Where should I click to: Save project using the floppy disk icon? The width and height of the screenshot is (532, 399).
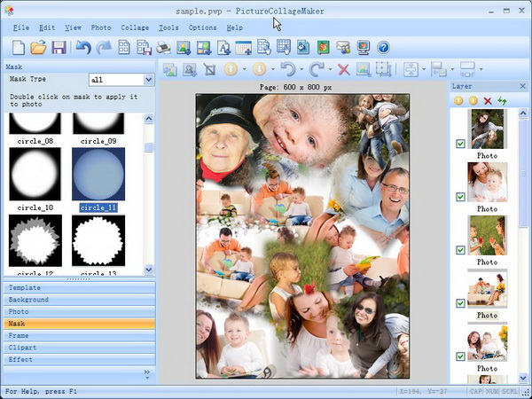pos(59,47)
